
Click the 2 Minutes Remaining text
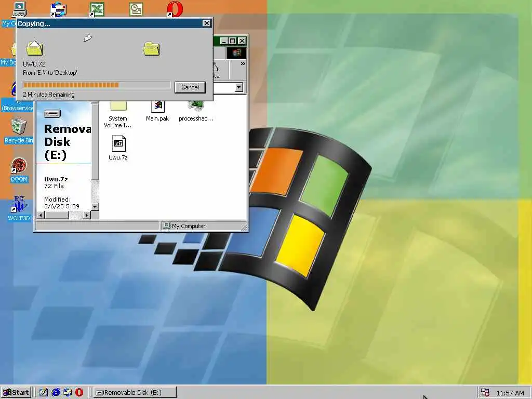[x=49, y=95]
